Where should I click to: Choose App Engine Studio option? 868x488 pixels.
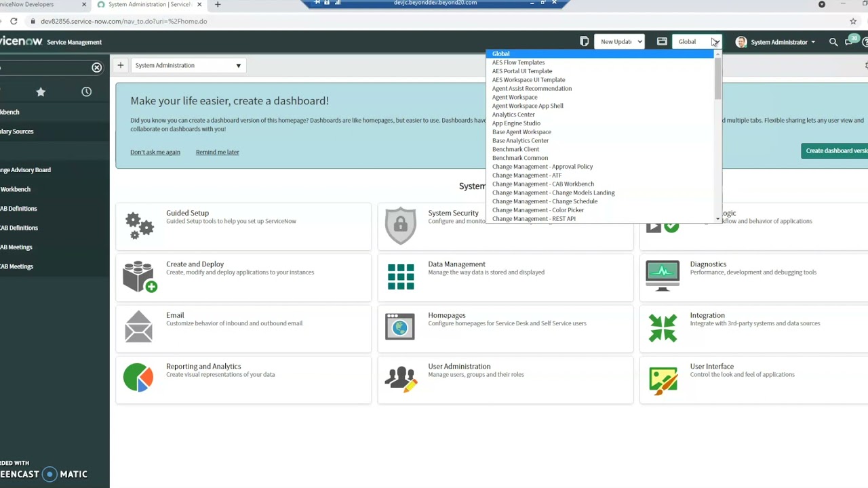tap(600, 123)
